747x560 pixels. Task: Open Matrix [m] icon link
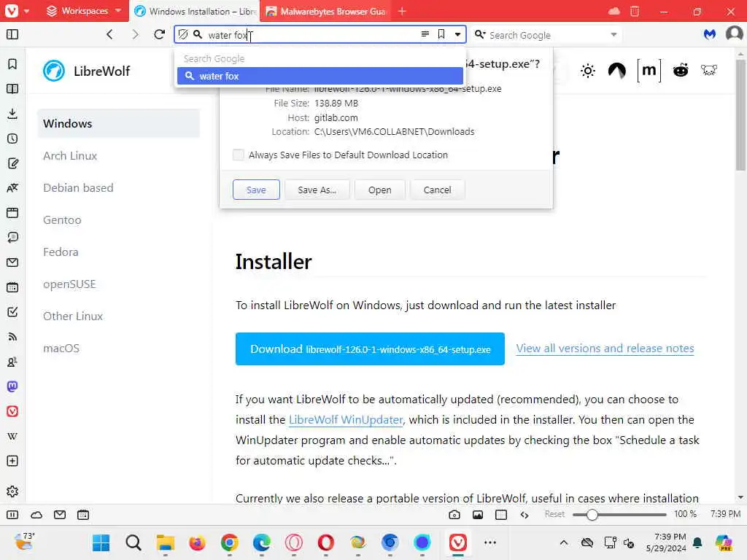(x=649, y=71)
